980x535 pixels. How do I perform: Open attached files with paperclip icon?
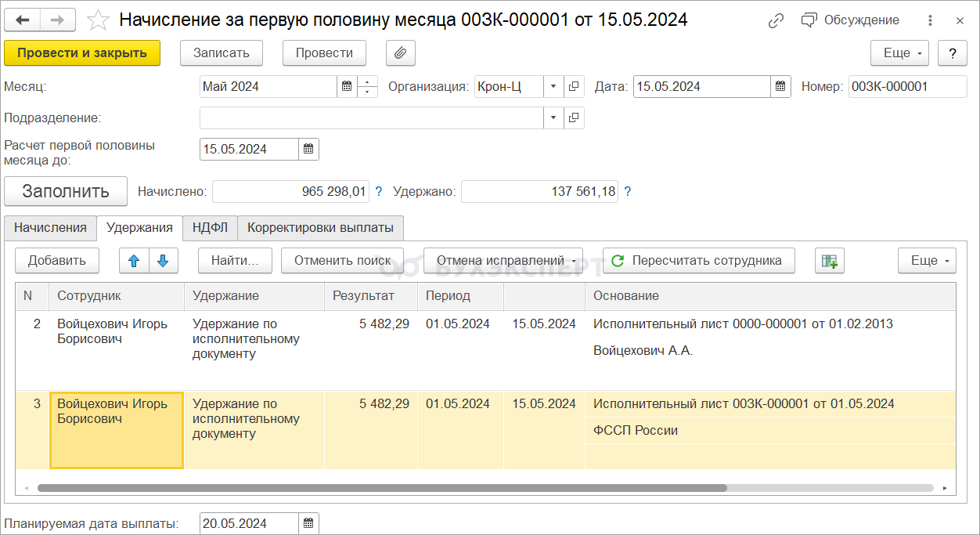point(401,53)
